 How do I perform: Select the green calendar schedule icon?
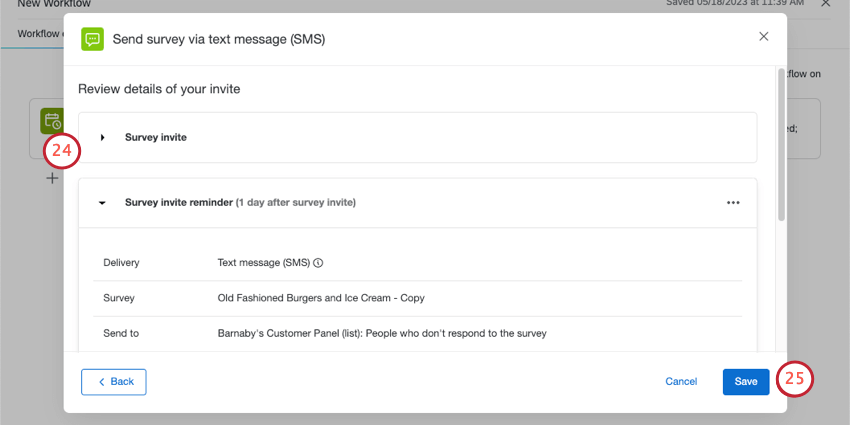(x=50, y=121)
